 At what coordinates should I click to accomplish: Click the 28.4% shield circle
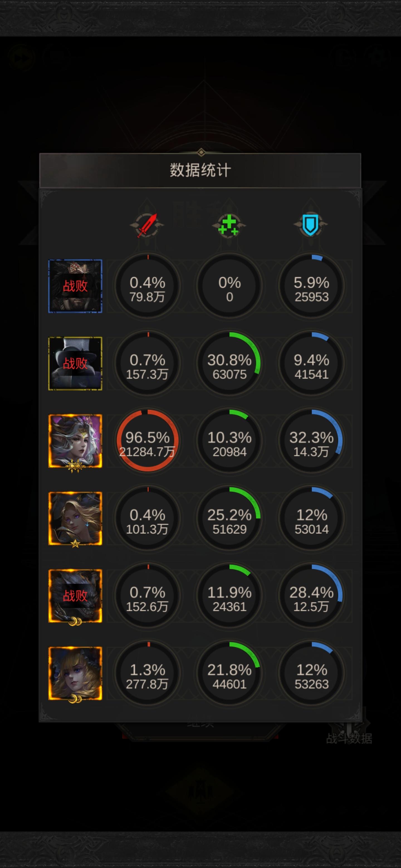tap(311, 595)
